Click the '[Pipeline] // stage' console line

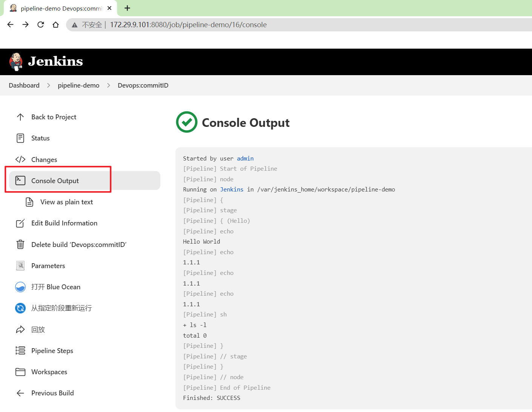pos(215,356)
